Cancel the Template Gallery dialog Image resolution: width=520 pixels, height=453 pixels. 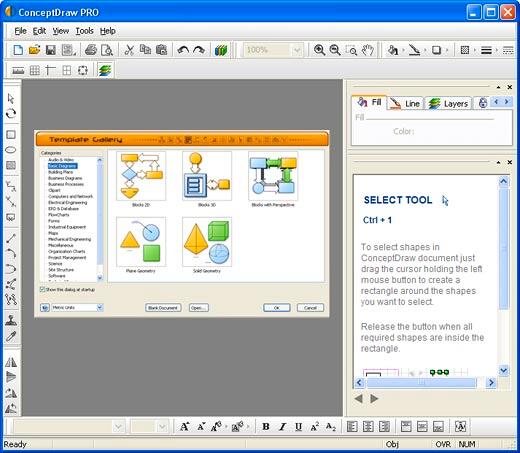pos(310,308)
